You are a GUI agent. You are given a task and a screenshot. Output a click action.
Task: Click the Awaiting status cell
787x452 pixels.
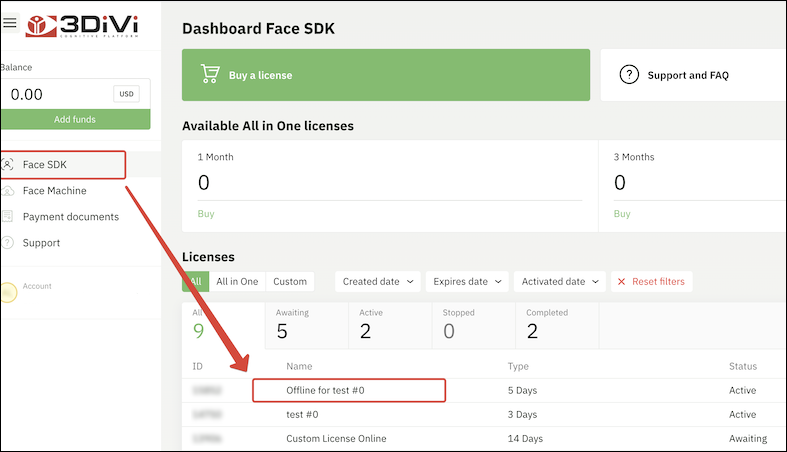coord(748,438)
